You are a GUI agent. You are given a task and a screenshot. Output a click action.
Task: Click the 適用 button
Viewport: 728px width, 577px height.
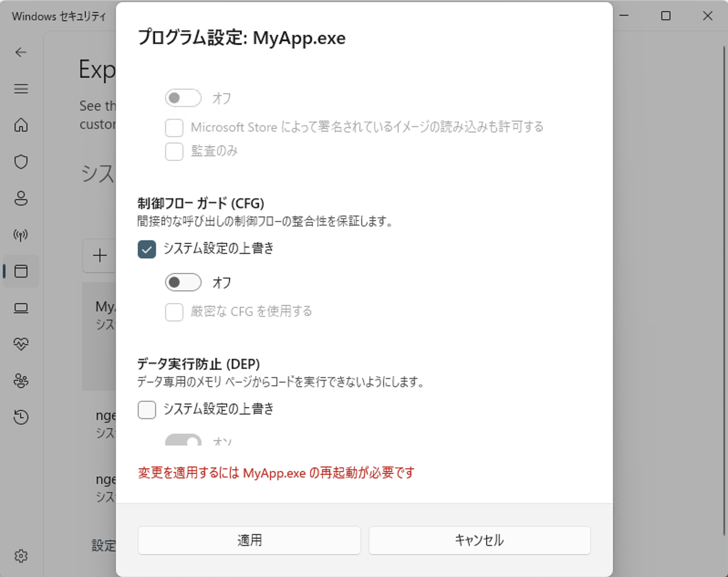coord(249,540)
